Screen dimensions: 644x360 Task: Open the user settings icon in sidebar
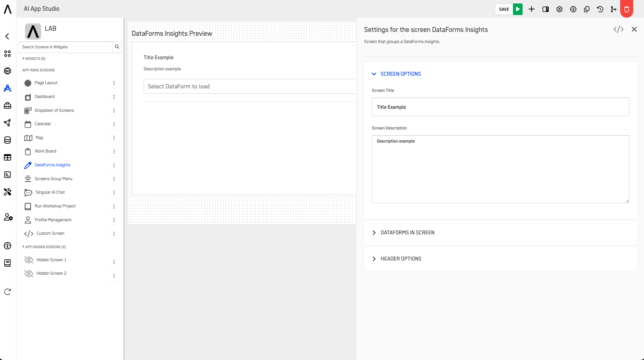point(8,217)
